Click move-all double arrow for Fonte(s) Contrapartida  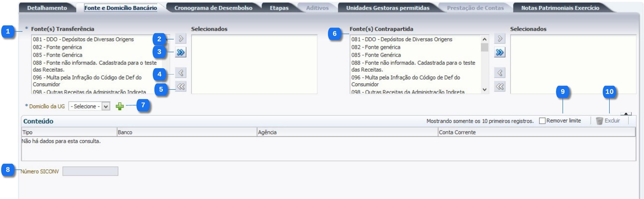point(499,52)
